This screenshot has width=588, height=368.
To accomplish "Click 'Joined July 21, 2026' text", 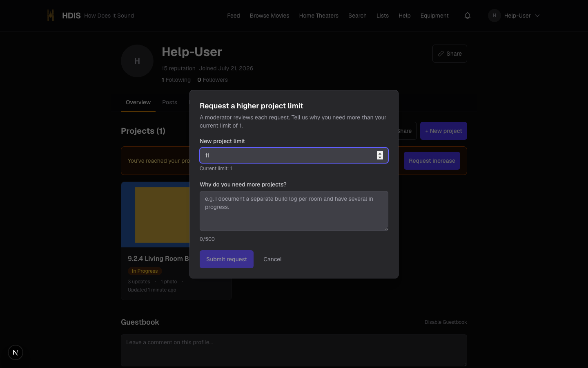I will (x=226, y=68).
